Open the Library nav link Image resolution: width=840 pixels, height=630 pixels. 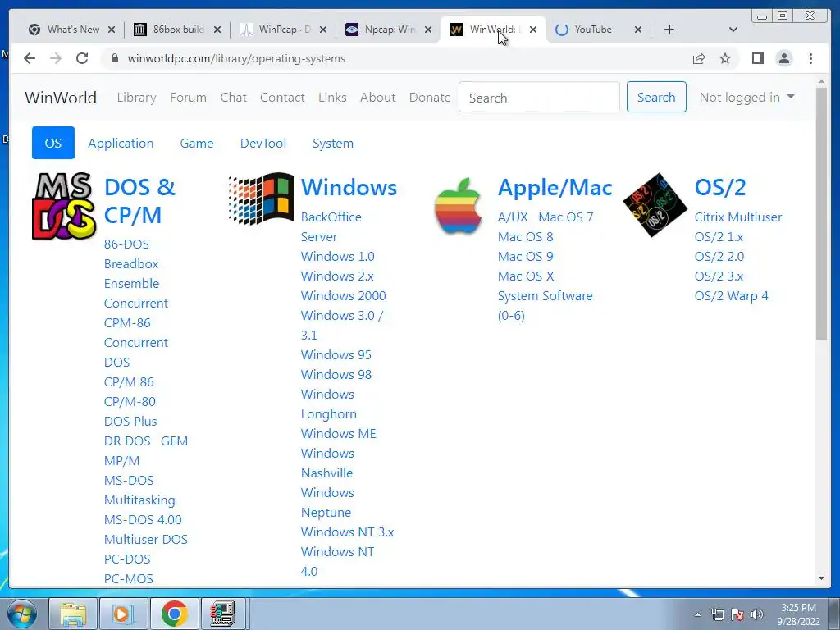[137, 97]
